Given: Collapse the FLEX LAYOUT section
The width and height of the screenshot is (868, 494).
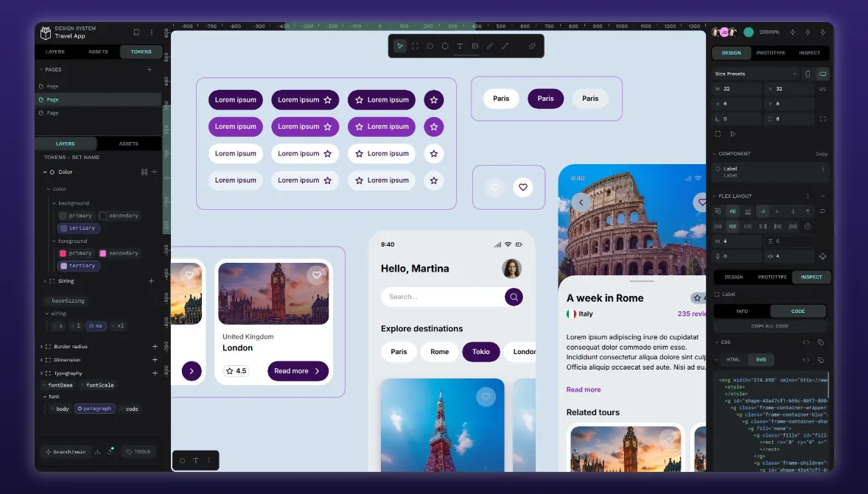Looking at the screenshot, I should pos(715,197).
